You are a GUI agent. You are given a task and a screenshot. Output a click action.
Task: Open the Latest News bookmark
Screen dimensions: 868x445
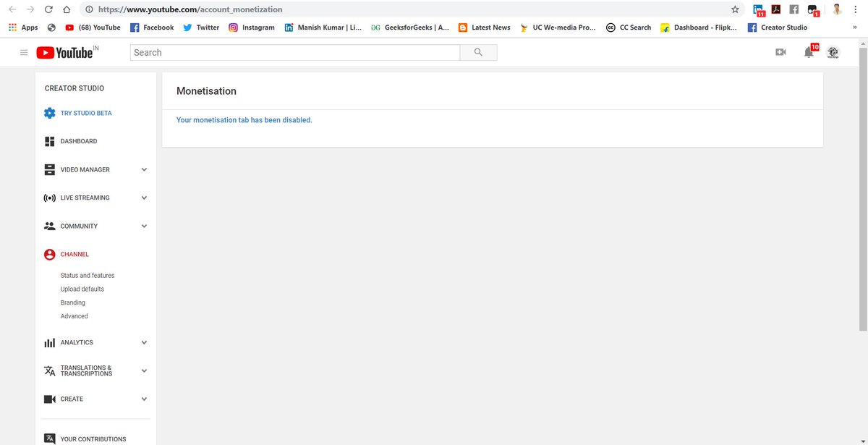[485, 27]
